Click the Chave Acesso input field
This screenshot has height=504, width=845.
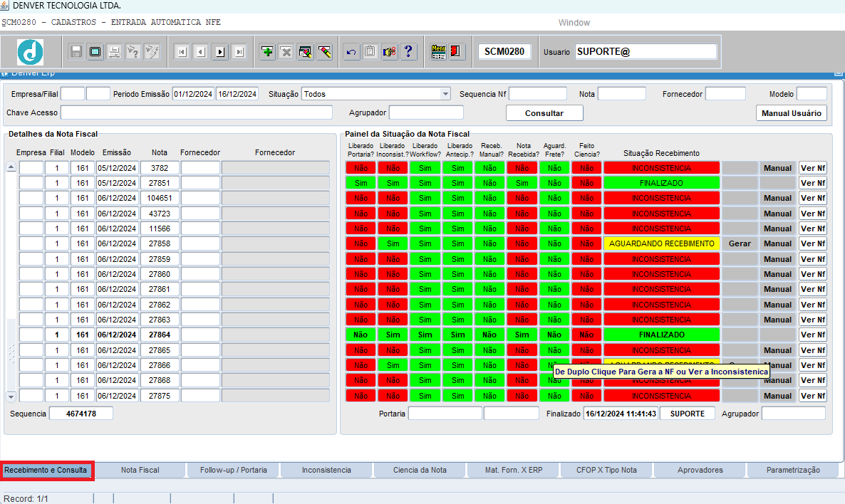196,112
